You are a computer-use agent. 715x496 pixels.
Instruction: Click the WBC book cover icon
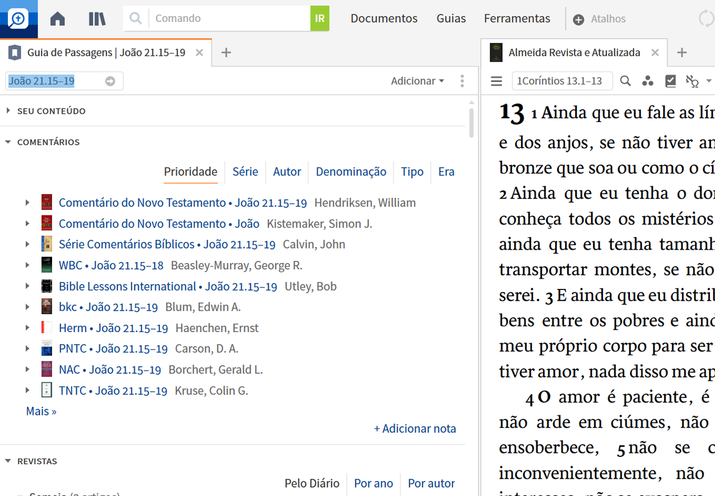coord(47,265)
